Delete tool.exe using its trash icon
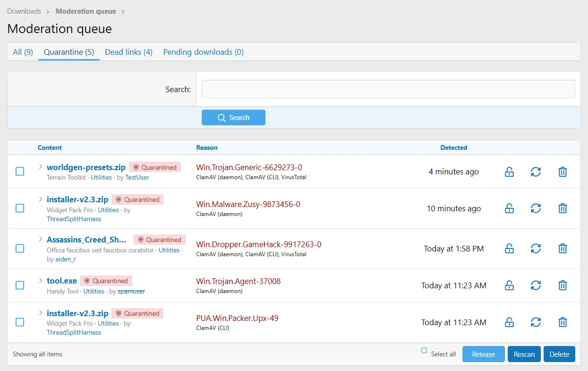This screenshot has height=371, width=588. coord(562,285)
